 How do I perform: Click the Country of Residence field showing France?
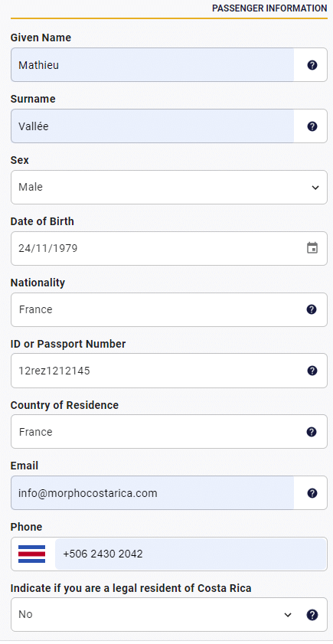tap(169, 432)
